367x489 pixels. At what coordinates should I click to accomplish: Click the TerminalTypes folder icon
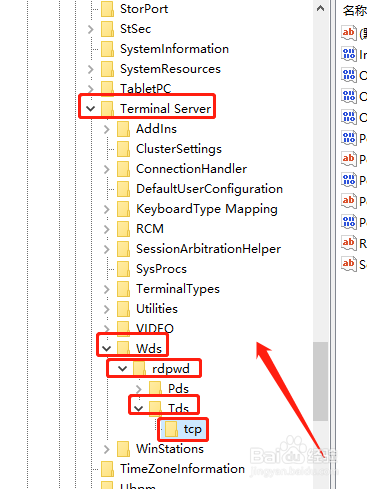124,289
